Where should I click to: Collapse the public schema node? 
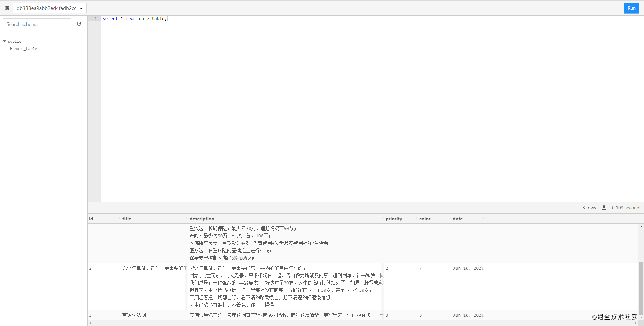(4, 41)
